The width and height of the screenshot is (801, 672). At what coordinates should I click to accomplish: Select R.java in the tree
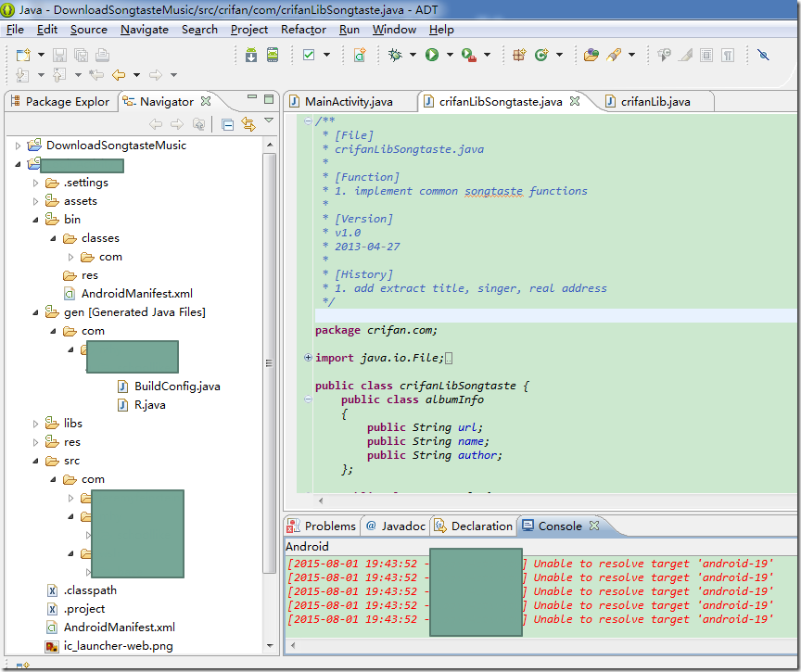click(x=149, y=405)
